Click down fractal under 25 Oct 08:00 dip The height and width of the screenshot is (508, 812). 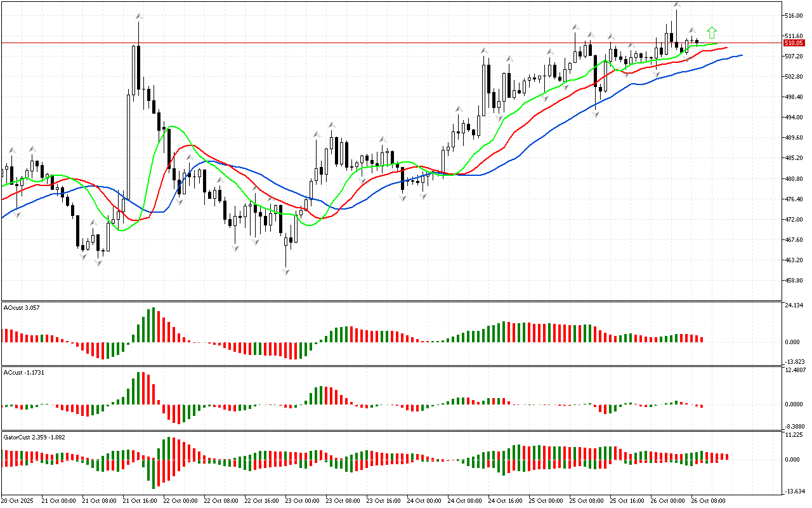(x=596, y=114)
